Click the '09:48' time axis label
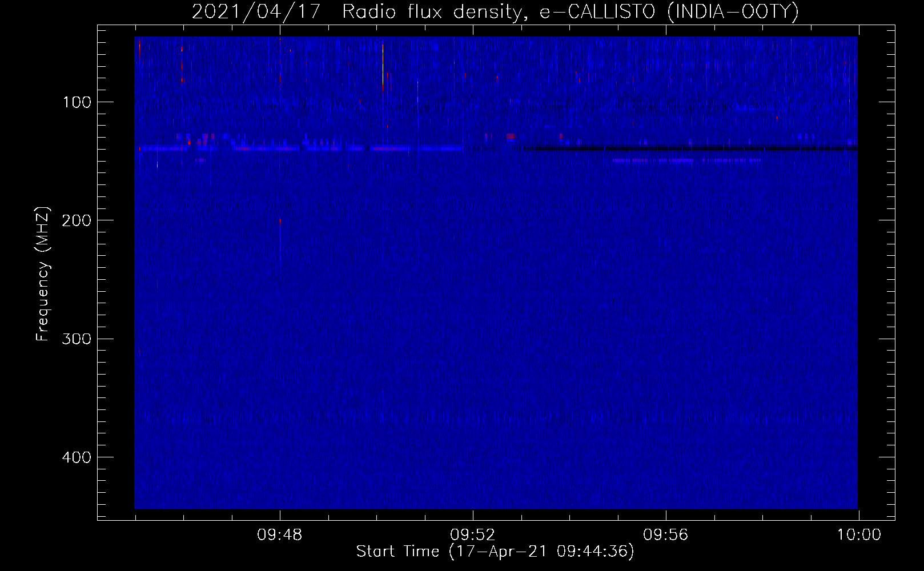924x571 pixels. [280, 535]
